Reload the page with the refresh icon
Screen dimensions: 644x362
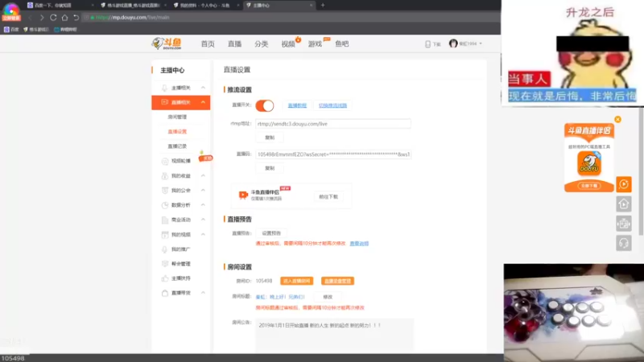click(x=53, y=18)
